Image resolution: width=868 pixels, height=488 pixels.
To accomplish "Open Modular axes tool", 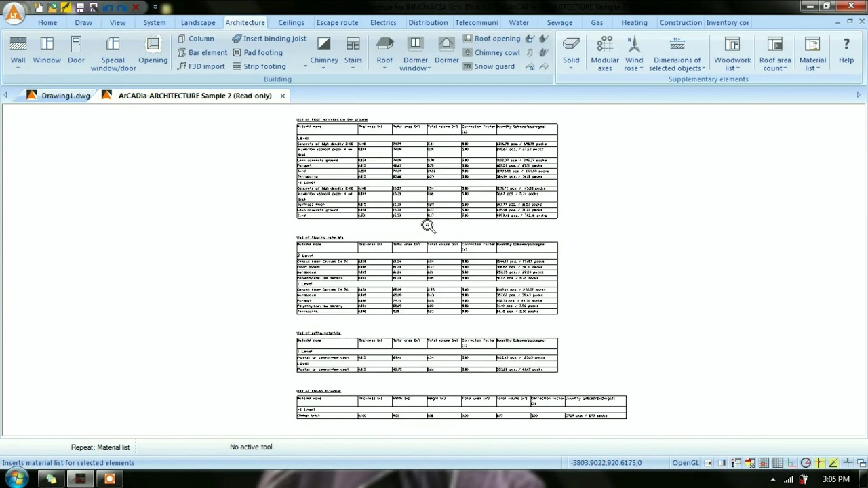I will coord(605,54).
